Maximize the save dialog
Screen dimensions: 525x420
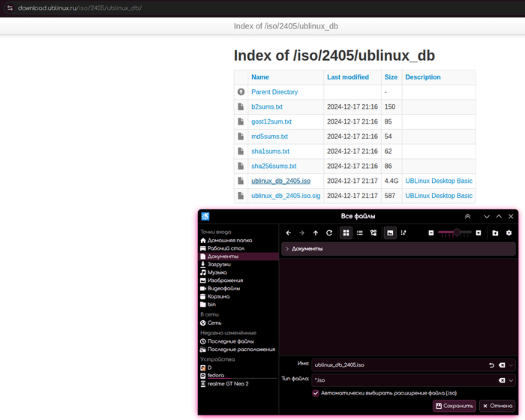pyautogui.click(x=499, y=216)
